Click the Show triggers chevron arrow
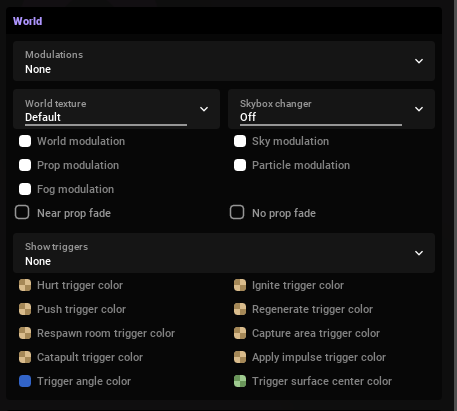 click(x=419, y=253)
